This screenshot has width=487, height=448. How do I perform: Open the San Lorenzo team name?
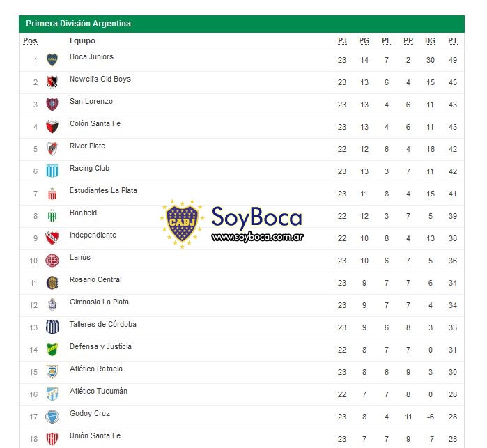coord(91,101)
